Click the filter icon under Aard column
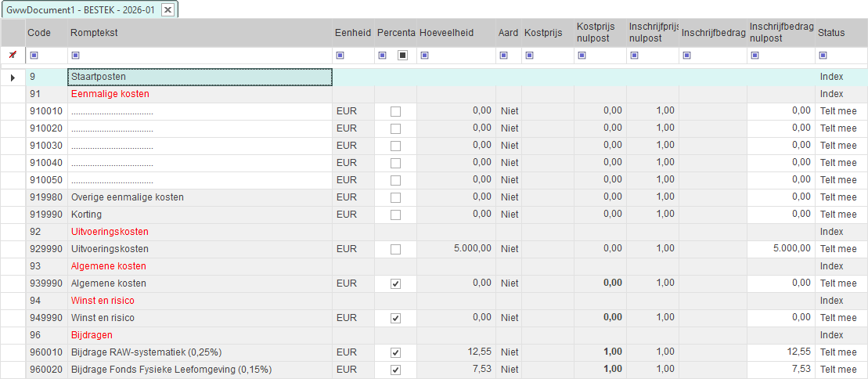The image size is (868, 379). coord(503,55)
